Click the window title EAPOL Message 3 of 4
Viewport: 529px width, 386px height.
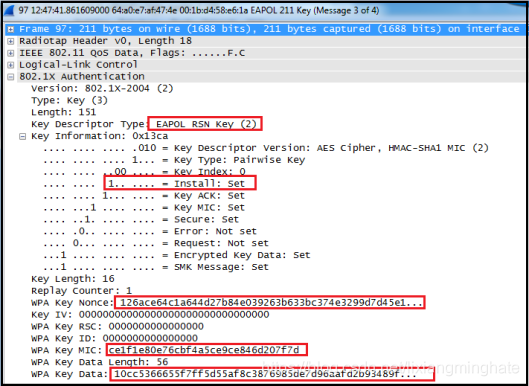199,11
